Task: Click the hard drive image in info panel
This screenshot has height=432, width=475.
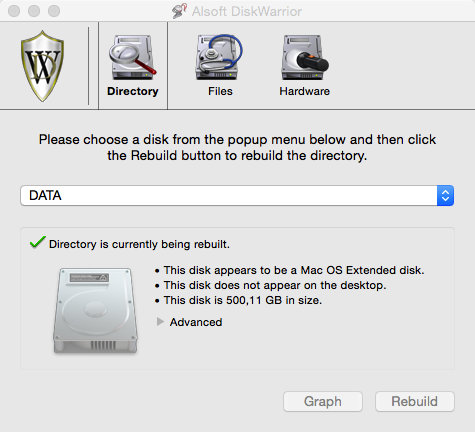Action: pyautogui.click(x=95, y=310)
